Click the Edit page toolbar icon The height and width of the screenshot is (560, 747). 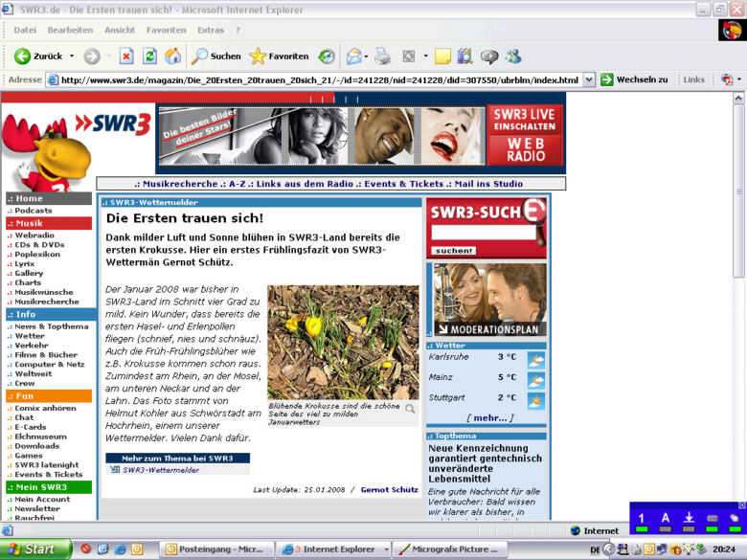[x=409, y=56]
